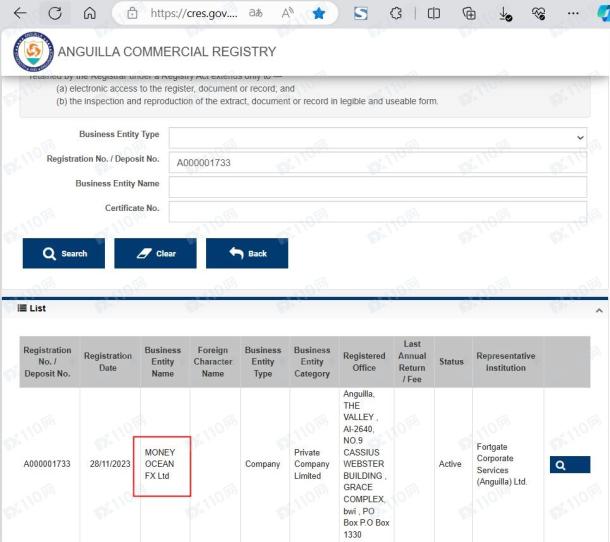Click the Registration No. / Deposit No. field

(x=378, y=162)
